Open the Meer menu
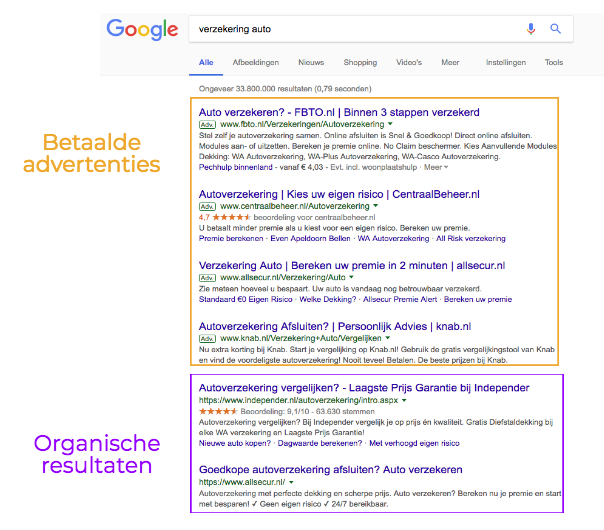The image size is (604, 530). pos(450,62)
